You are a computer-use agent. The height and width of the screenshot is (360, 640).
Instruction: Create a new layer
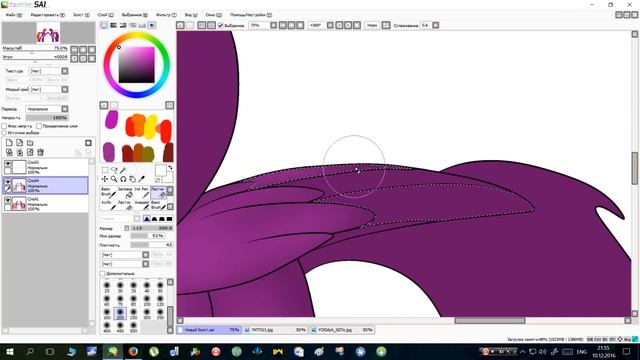pos(9,142)
